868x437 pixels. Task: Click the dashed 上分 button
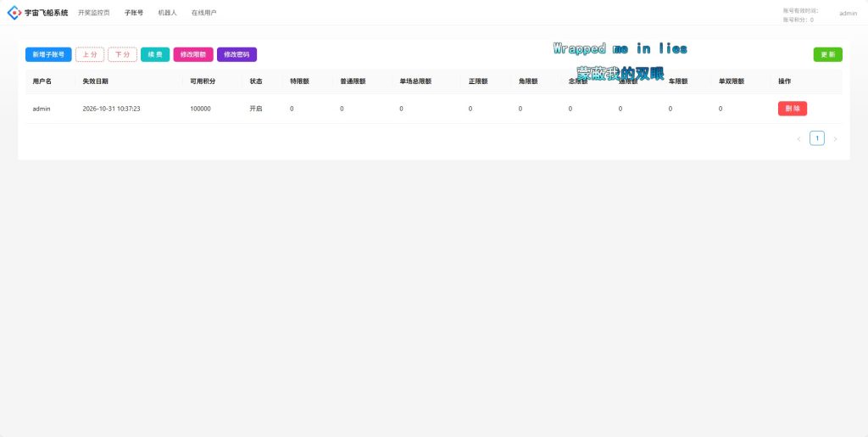(90, 54)
